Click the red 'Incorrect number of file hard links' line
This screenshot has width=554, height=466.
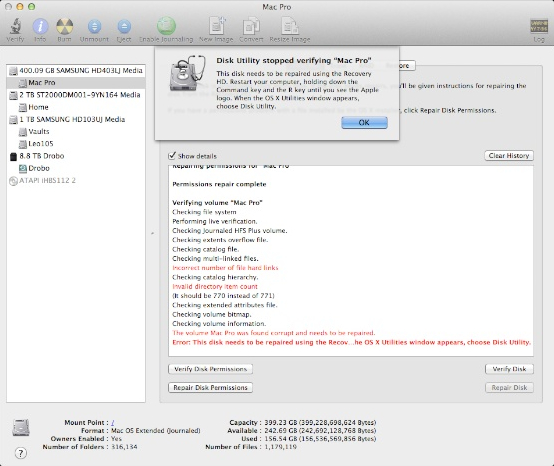[x=225, y=268]
